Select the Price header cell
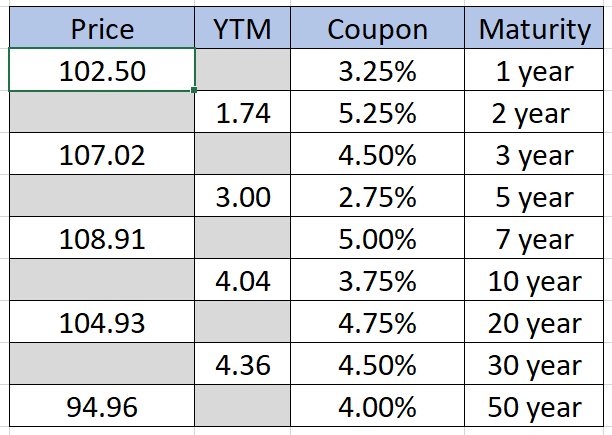Image resolution: width=612 pixels, height=435 pixels. coord(102,29)
